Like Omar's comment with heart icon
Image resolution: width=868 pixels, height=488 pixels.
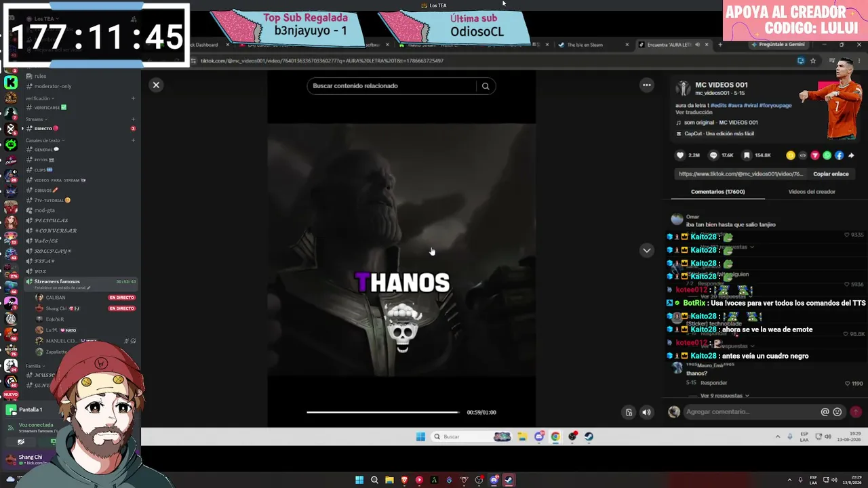[x=847, y=235]
